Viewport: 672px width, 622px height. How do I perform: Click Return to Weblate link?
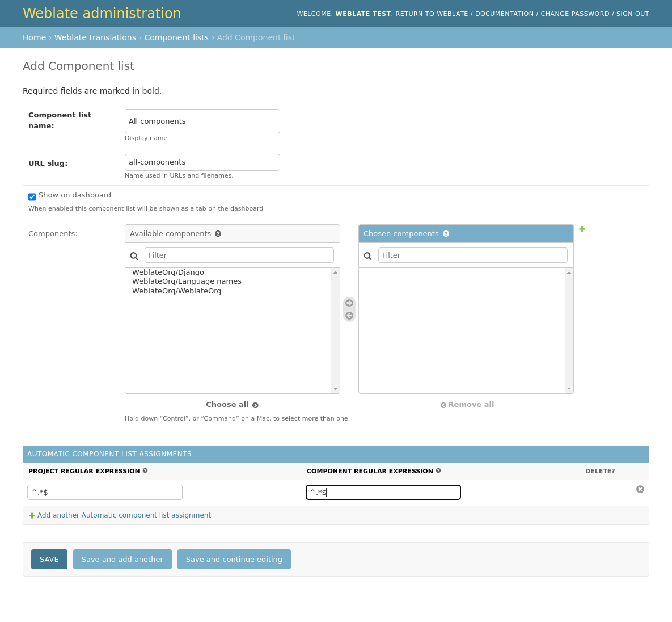click(x=432, y=14)
